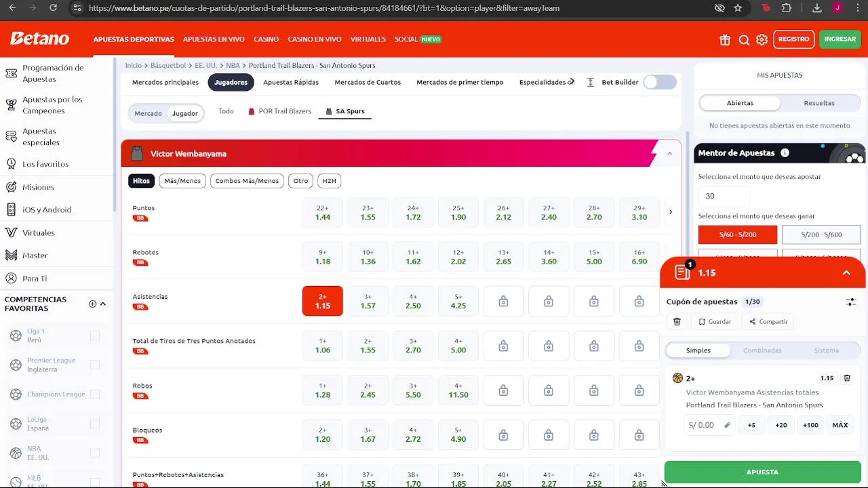
Task: Open Apuestas Rápidas tab
Action: pos(291,82)
